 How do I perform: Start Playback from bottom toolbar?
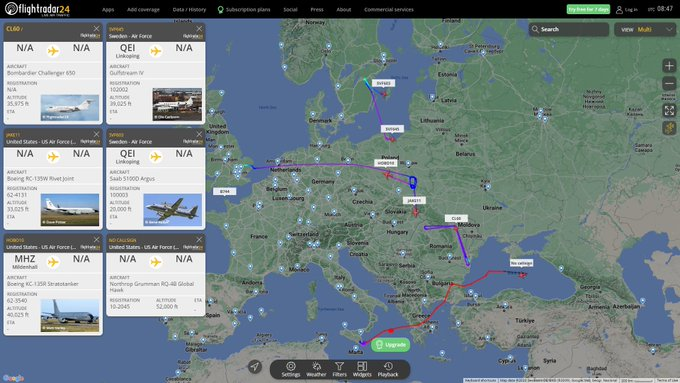tap(388, 370)
